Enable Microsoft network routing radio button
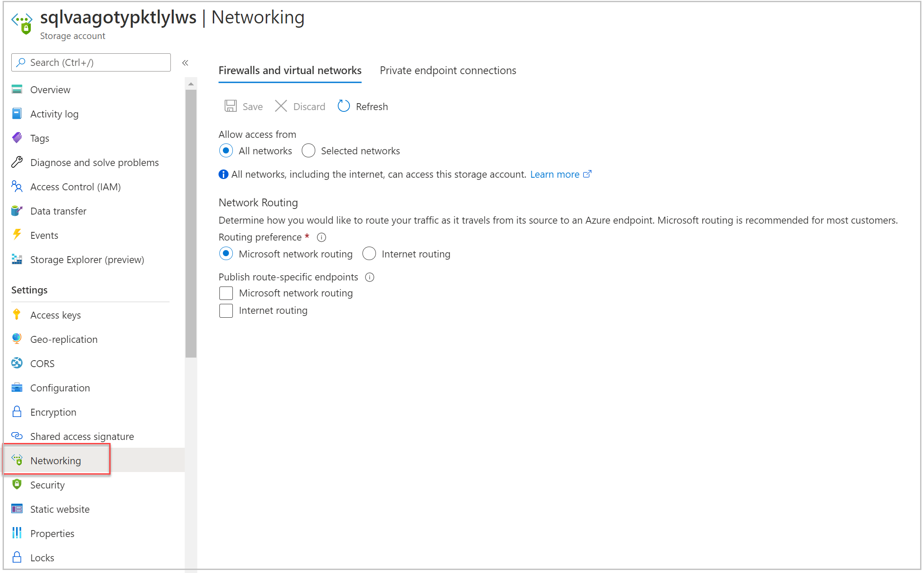Viewport: 924px width, 573px height. tap(226, 254)
